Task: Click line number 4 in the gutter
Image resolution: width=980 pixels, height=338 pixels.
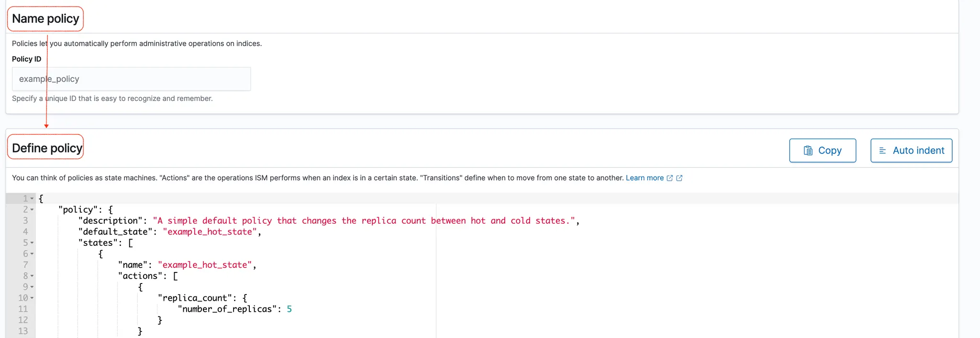Action: (25, 232)
